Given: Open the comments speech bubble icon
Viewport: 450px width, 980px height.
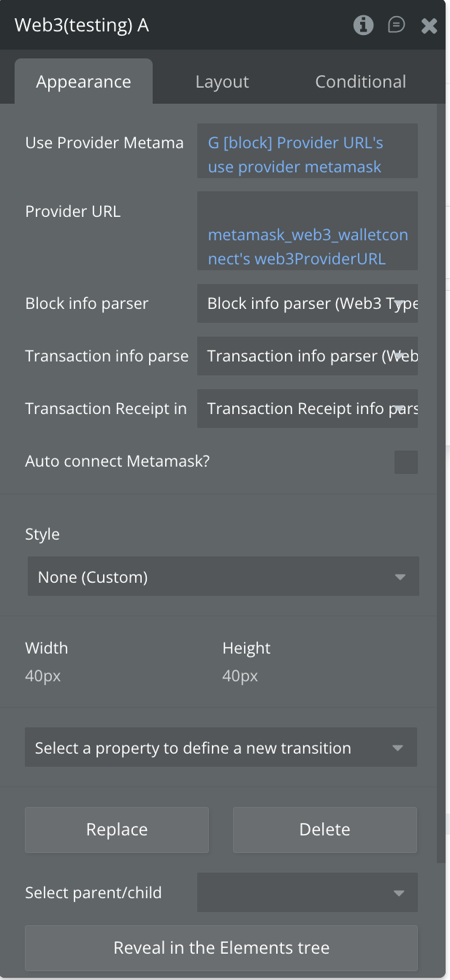Looking at the screenshot, I should coord(396,26).
